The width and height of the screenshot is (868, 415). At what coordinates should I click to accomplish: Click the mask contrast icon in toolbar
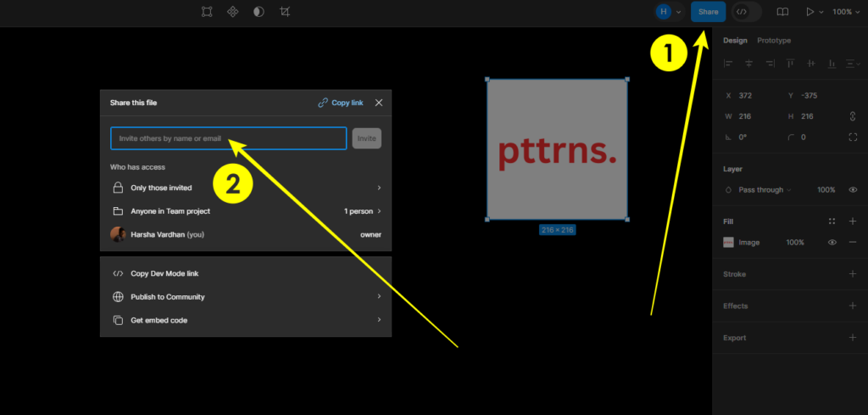259,12
